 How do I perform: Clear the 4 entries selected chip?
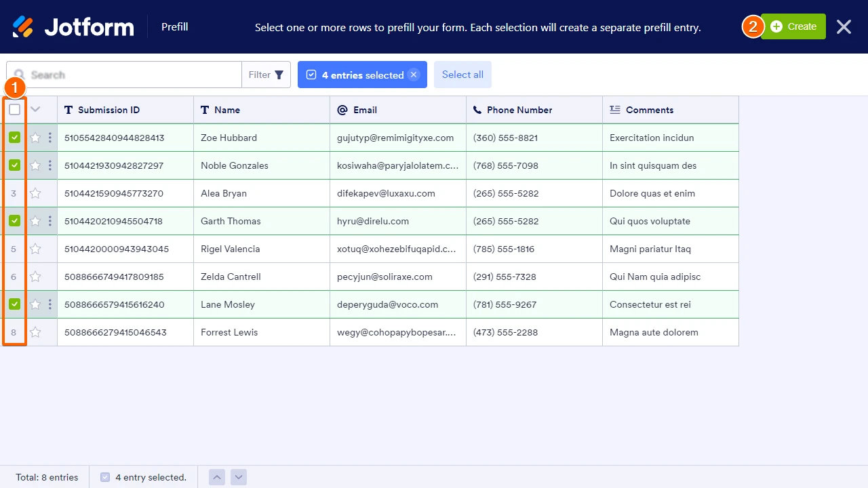pyautogui.click(x=414, y=75)
